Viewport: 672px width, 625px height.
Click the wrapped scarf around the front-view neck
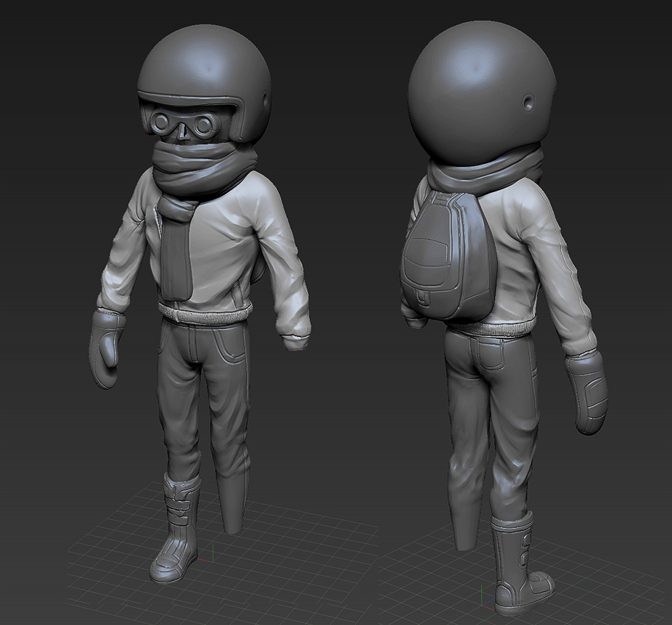tap(197, 164)
